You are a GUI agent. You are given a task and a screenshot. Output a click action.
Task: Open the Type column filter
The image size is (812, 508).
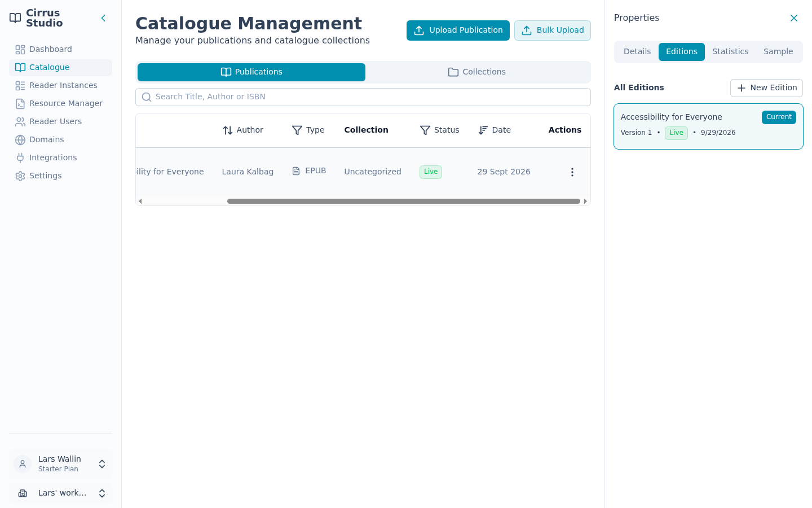click(x=308, y=130)
